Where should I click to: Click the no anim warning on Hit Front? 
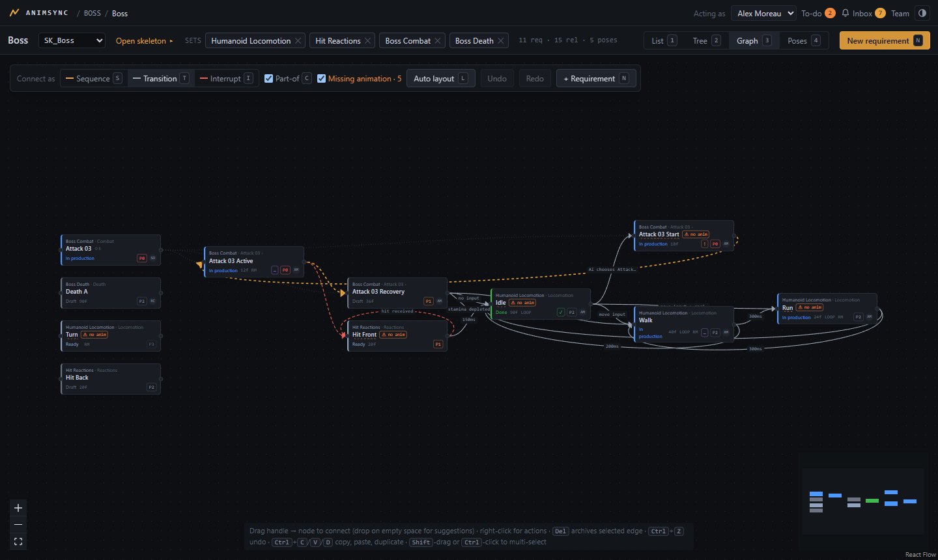tap(393, 335)
